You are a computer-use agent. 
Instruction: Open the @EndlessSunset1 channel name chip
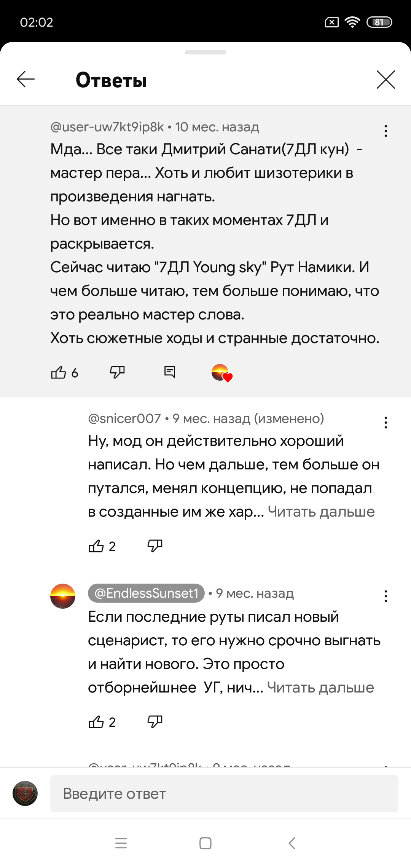(x=146, y=593)
